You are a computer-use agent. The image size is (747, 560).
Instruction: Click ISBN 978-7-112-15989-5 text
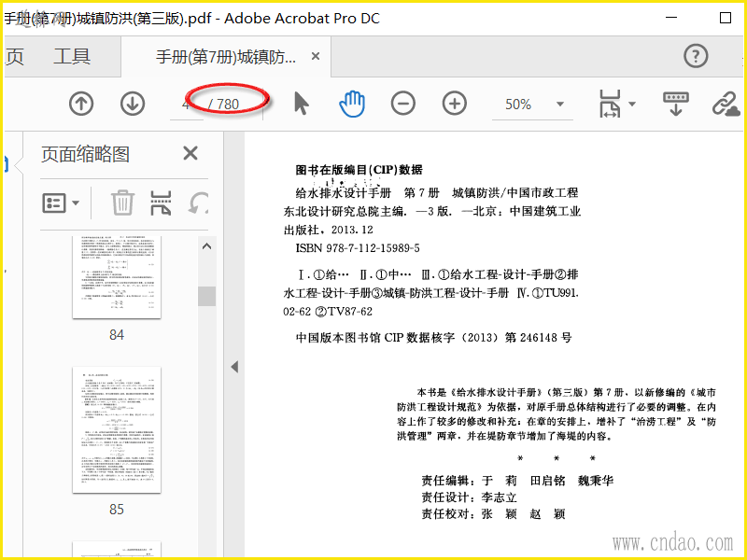(x=358, y=248)
